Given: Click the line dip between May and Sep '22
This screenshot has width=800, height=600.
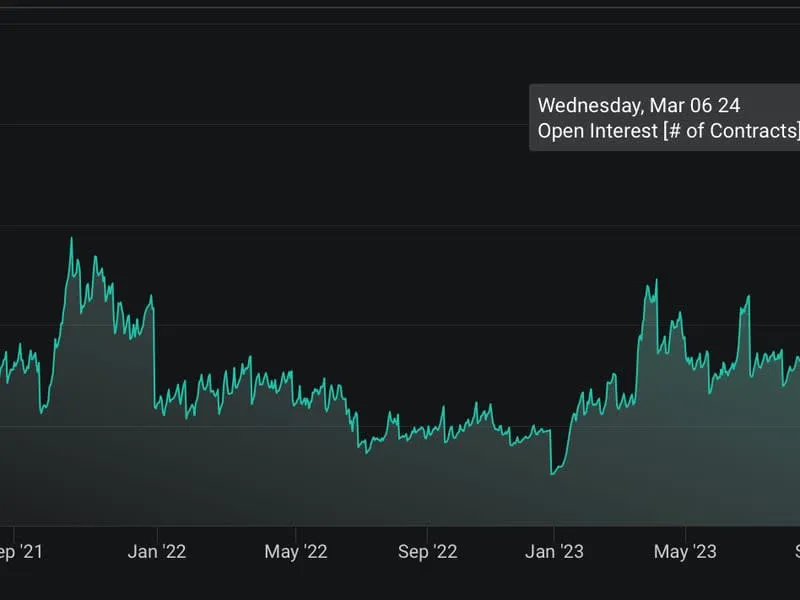Looking at the screenshot, I should click(367, 452).
